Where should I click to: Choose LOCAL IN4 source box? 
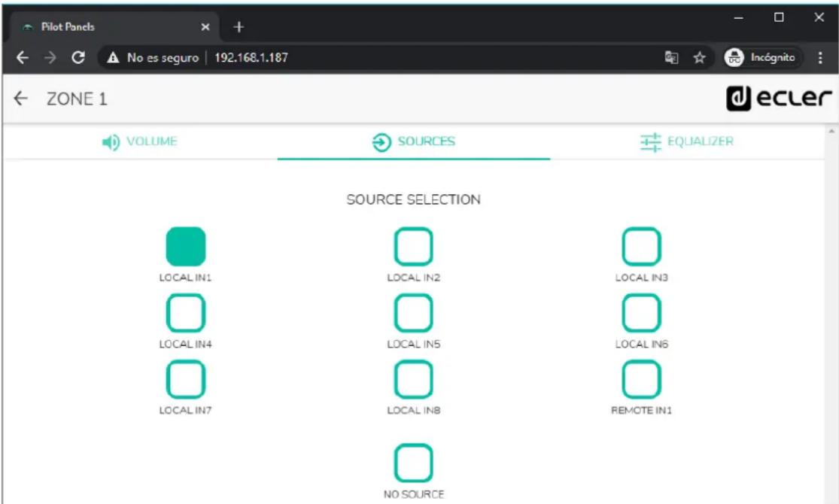coord(186,313)
